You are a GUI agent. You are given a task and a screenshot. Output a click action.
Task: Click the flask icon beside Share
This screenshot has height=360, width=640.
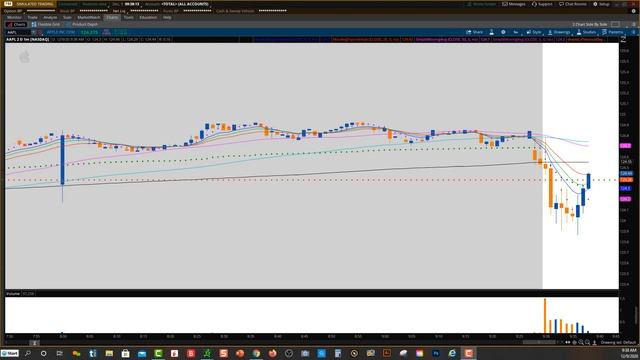(x=491, y=32)
